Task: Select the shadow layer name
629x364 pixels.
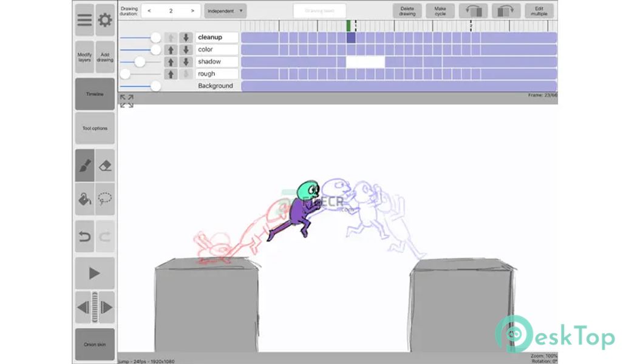Action: (x=217, y=62)
